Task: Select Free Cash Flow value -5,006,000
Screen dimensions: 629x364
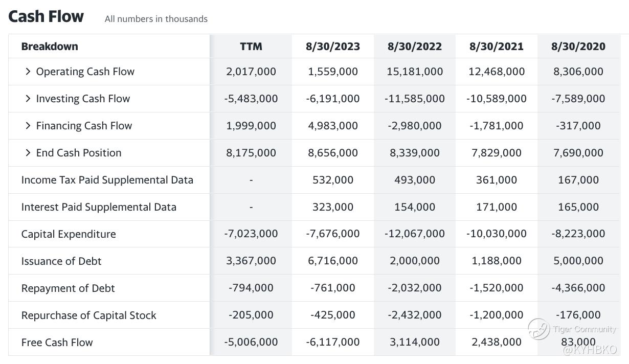Action: [251, 342]
